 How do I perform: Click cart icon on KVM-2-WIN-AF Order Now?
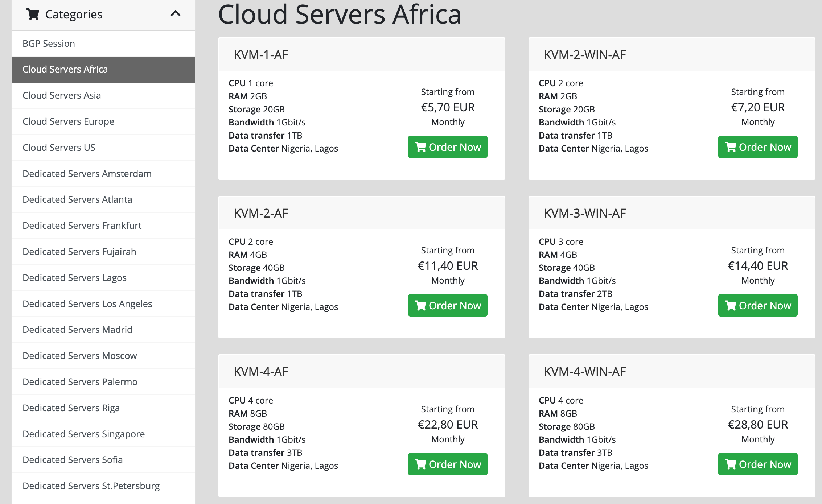[731, 147]
